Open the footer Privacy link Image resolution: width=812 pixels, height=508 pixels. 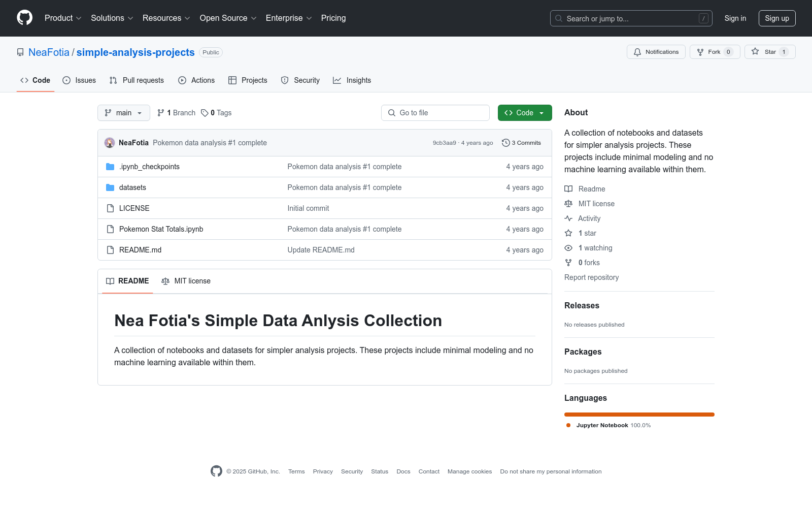coord(323,471)
